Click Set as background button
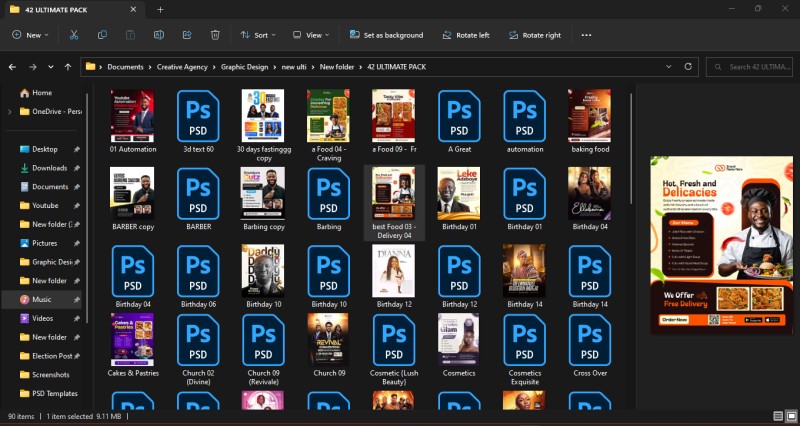 pyautogui.click(x=386, y=35)
